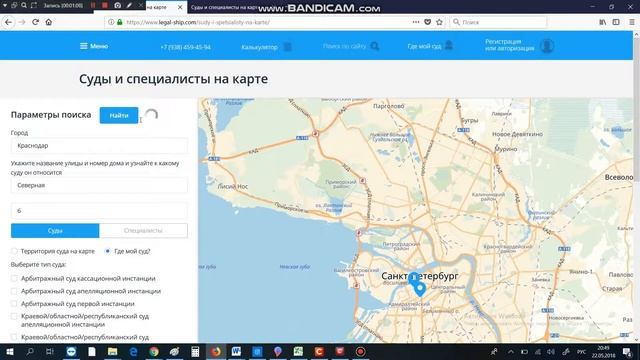
Task: Check Арбитражный суд апелляционной инстанции
Action: click(14, 291)
